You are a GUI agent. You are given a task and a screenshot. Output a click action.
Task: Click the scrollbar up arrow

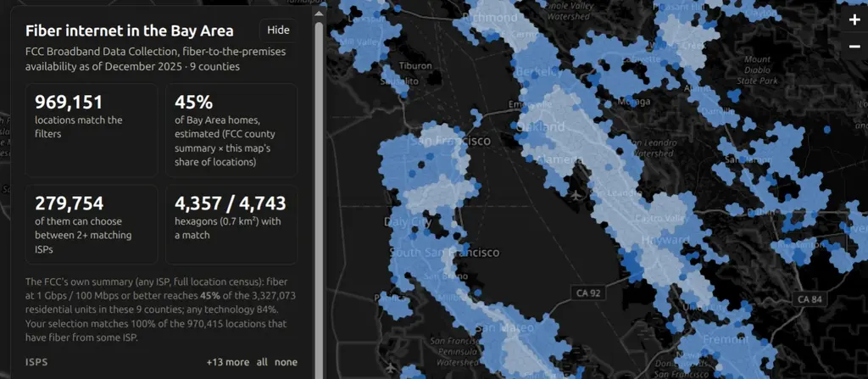pyautogui.click(x=319, y=13)
